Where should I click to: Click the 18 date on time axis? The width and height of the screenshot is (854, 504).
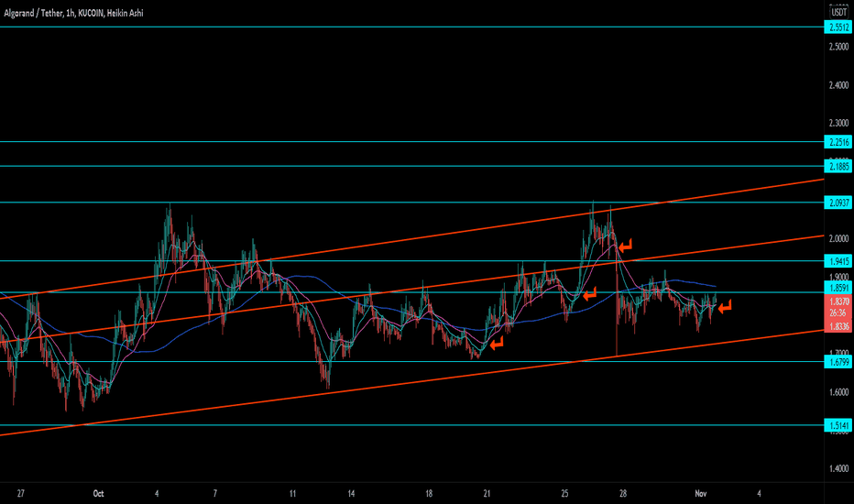pyautogui.click(x=429, y=494)
